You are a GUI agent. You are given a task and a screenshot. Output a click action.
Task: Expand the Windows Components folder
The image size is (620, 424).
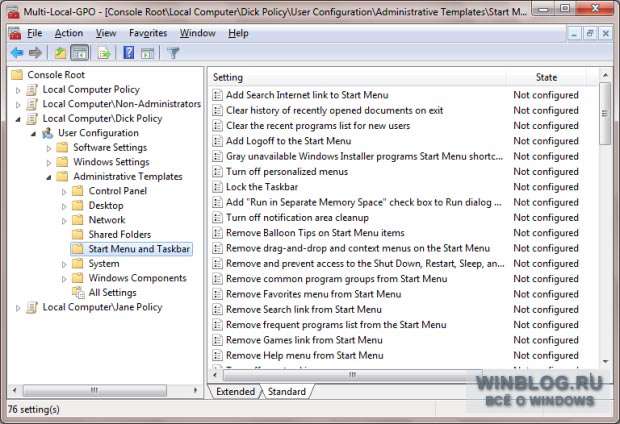point(64,279)
